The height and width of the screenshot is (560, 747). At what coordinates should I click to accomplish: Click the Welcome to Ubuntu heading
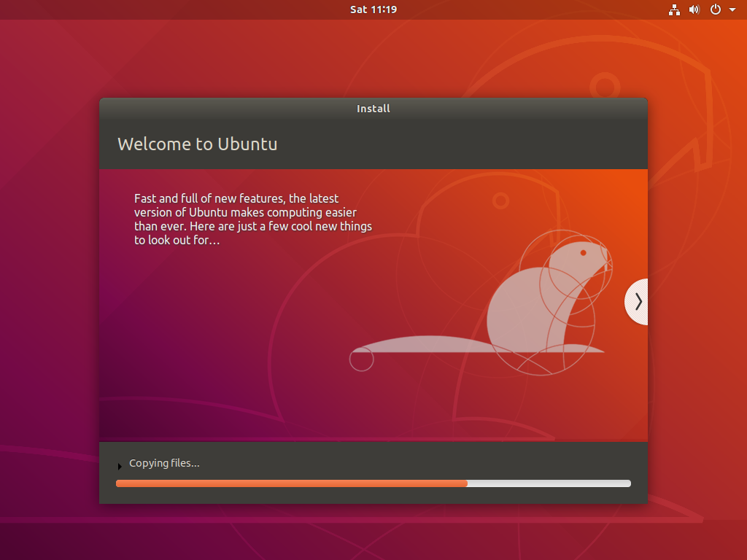pos(197,144)
